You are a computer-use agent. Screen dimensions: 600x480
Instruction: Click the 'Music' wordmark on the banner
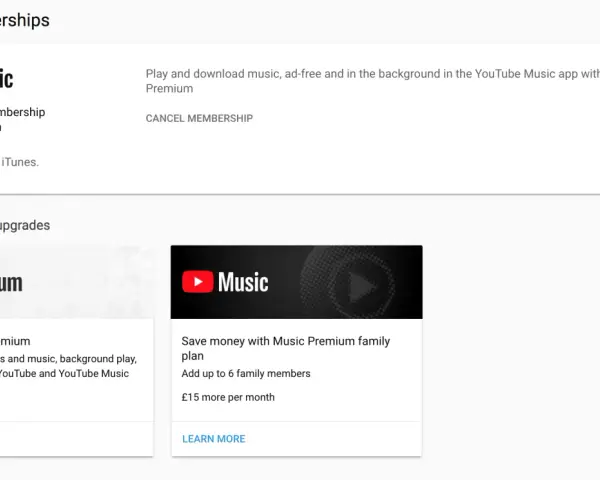(243, 282)
